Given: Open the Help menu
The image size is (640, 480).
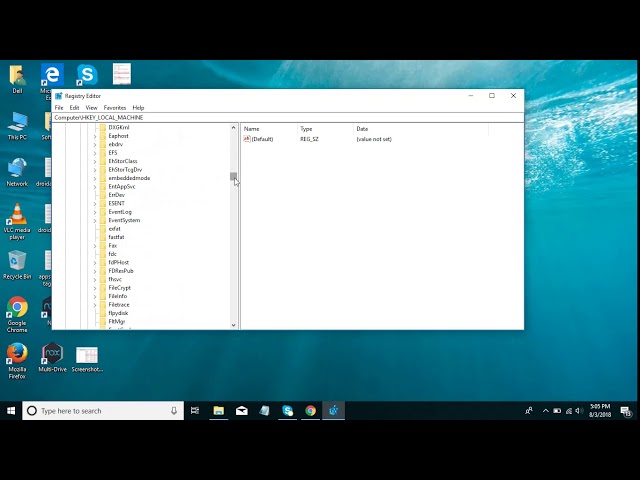Looking at the screenshot, I should (138, 108).
